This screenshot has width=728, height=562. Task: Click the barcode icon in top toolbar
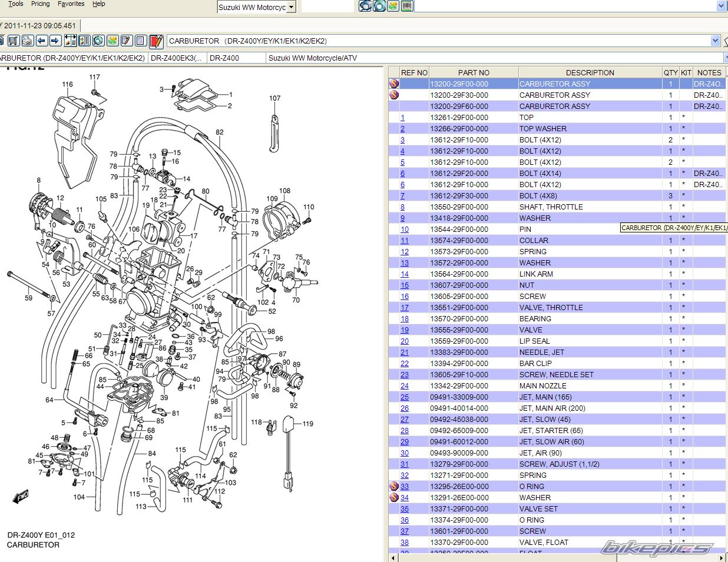tap(406, 6)
